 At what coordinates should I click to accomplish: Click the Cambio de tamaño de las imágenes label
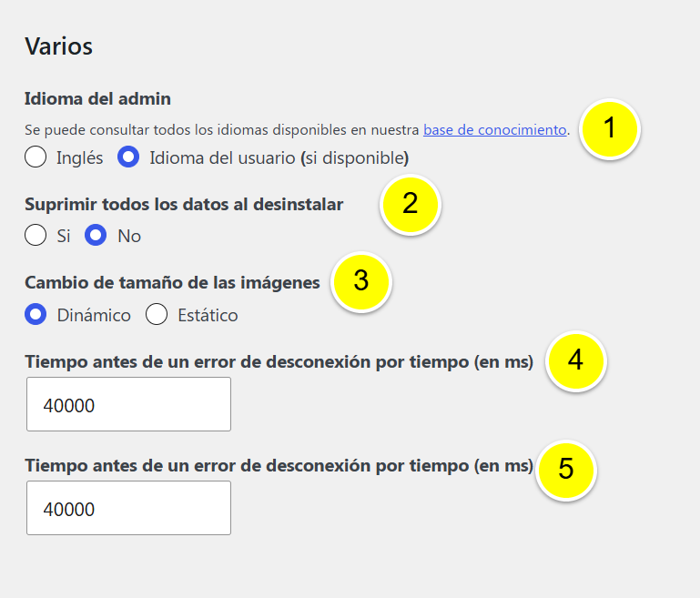point(172,283)
